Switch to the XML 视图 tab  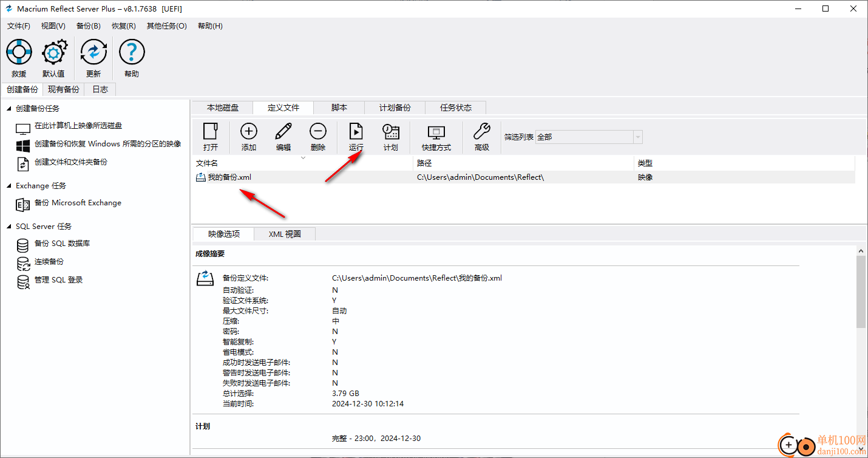[x=285, y=234]
